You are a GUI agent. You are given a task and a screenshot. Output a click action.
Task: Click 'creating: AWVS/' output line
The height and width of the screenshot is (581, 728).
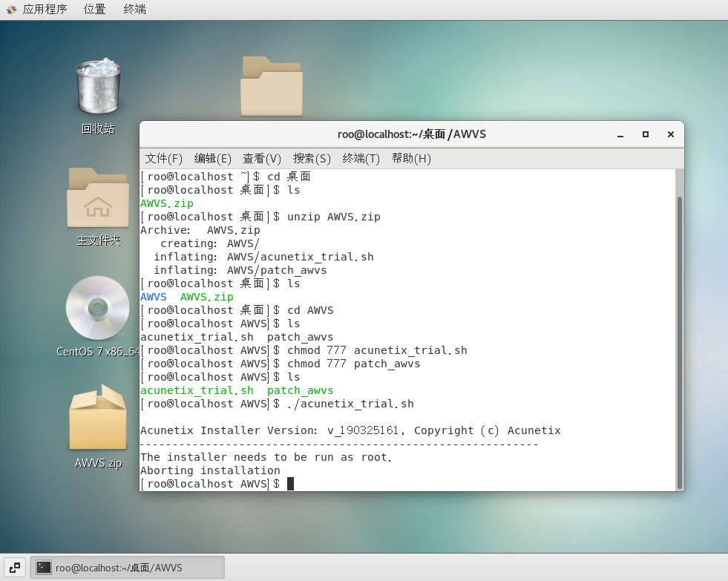(x=210, y=243)
